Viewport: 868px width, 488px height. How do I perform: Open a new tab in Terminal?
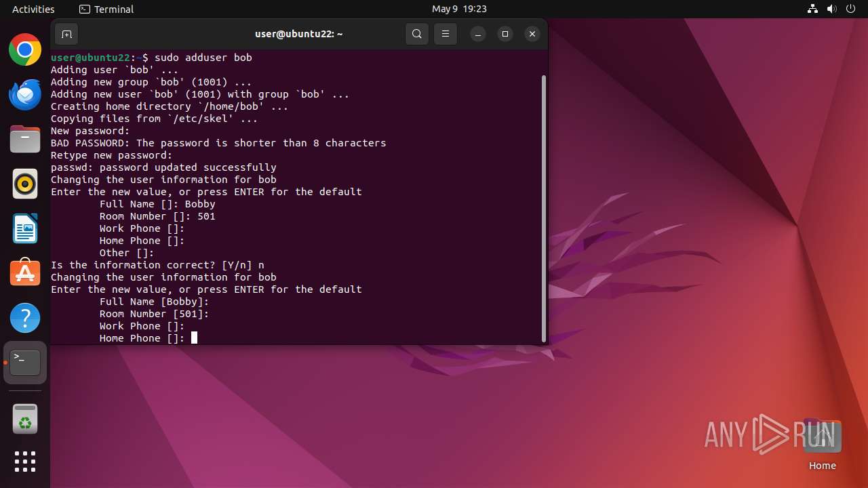pos(66,34)
